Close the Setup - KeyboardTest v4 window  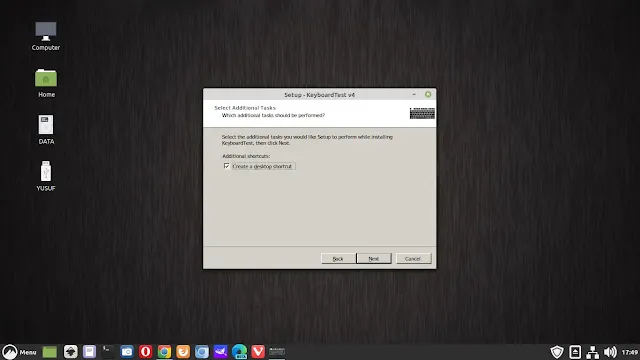pos(428,94)
